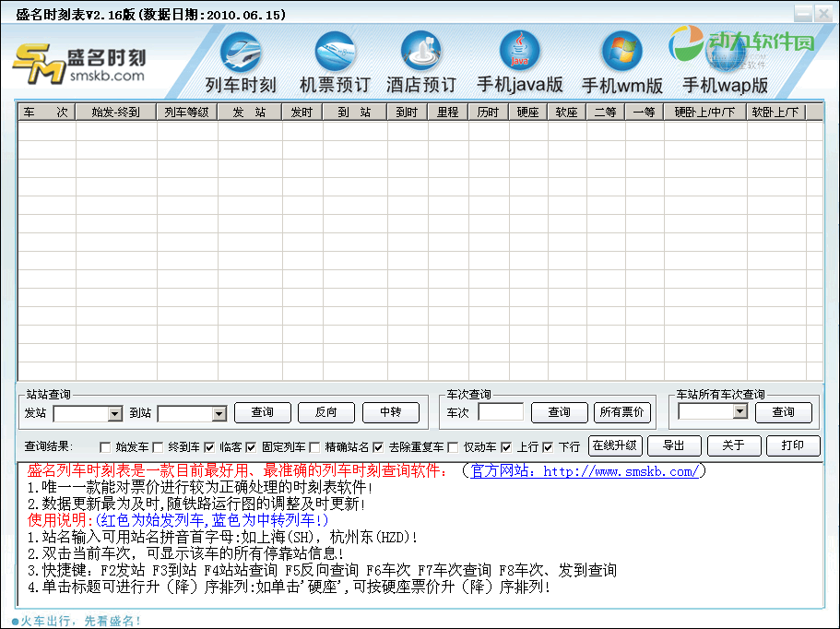Image resolution: width=840 pixels, height=629 pixels.
Task: Toggle the 去除重复车 checkbox
Action: click(378, 447)
